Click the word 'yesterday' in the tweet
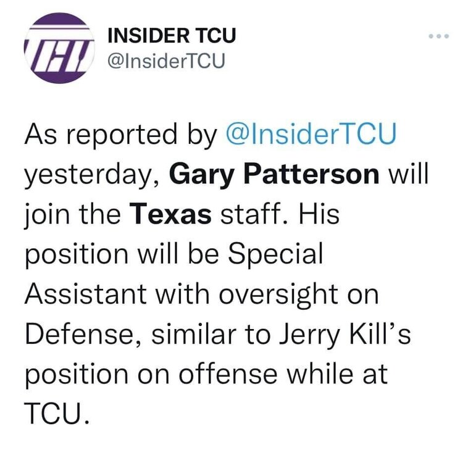Viewport: 476px width, 463px height. 90,177
